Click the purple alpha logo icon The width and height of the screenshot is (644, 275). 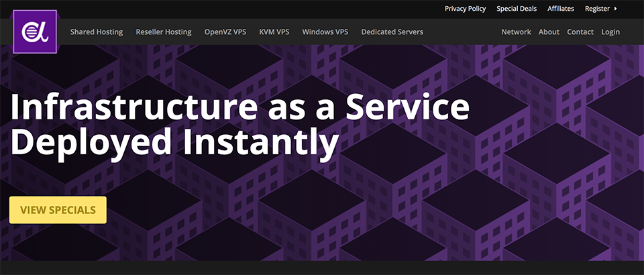click(35, 32)
